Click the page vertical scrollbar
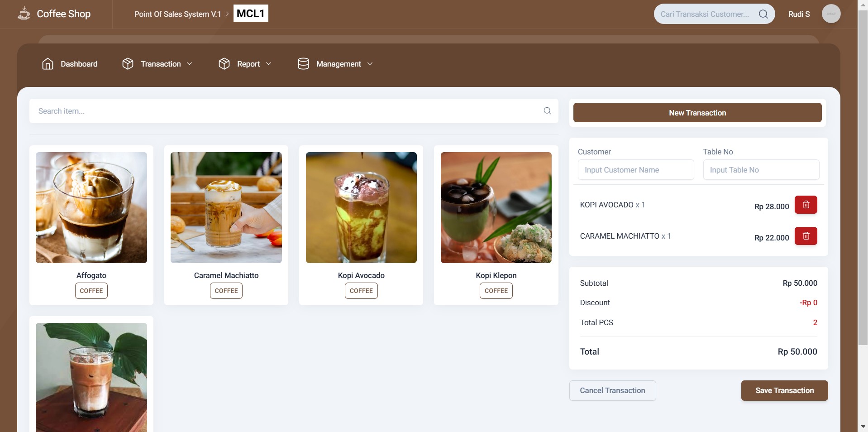 tap(863, 181)
